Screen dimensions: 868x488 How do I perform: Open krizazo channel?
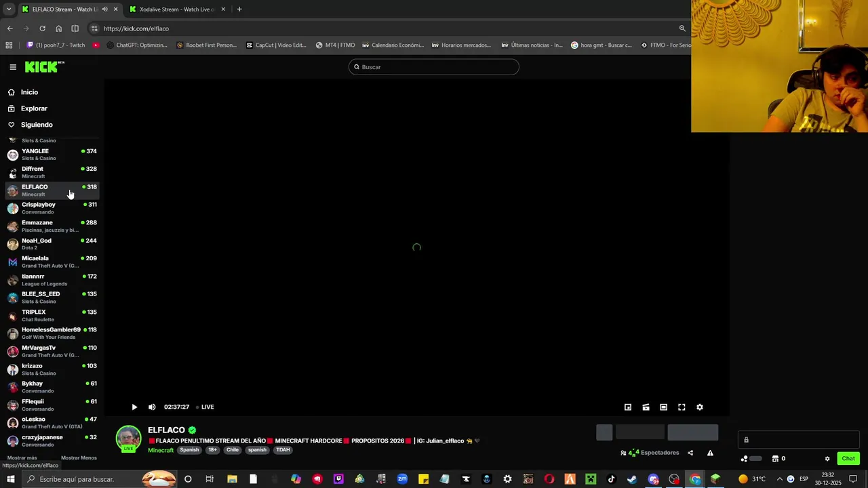pos(52,369)
